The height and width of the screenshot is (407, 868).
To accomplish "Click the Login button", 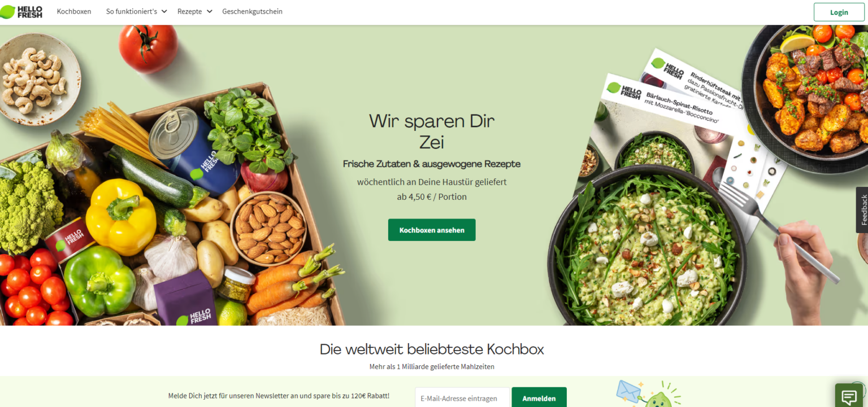I will [839, 12].
